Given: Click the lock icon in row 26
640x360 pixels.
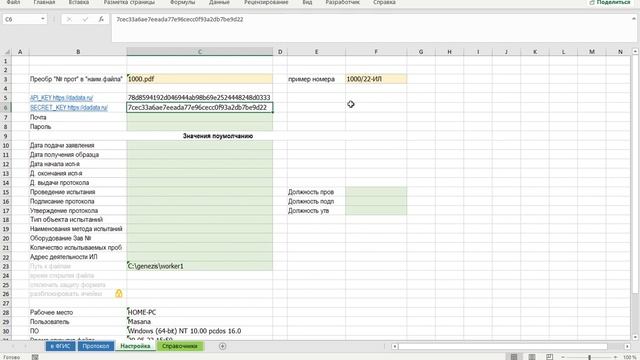Looking at the screenshot, I should (119, 293).
